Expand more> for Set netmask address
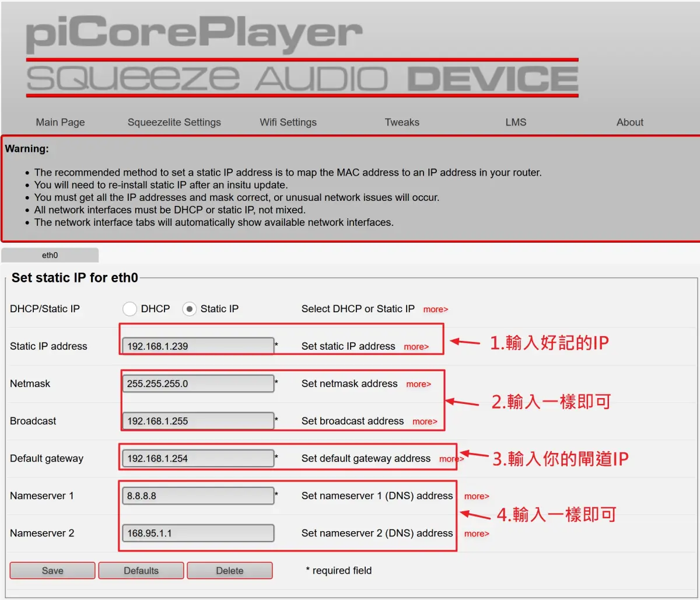The height and width of the screenshot is (600, 700). (419, 384)
